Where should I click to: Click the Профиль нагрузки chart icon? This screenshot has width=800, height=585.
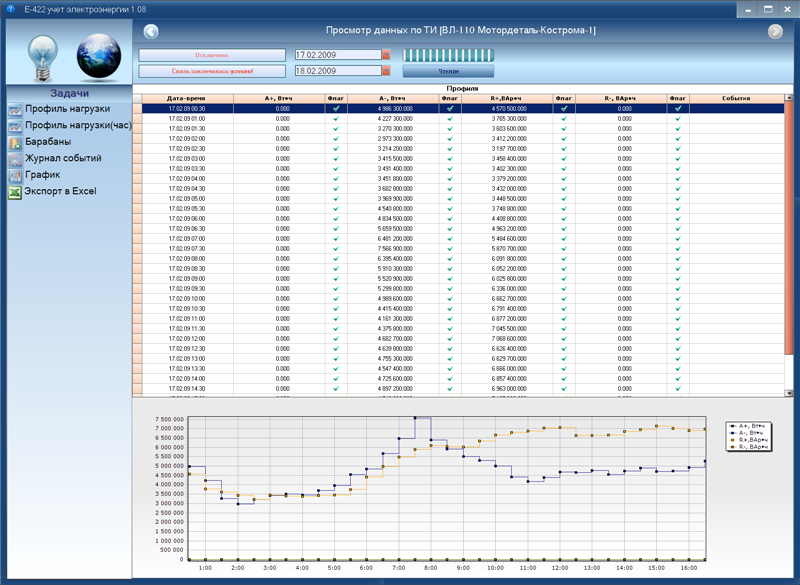15,110
